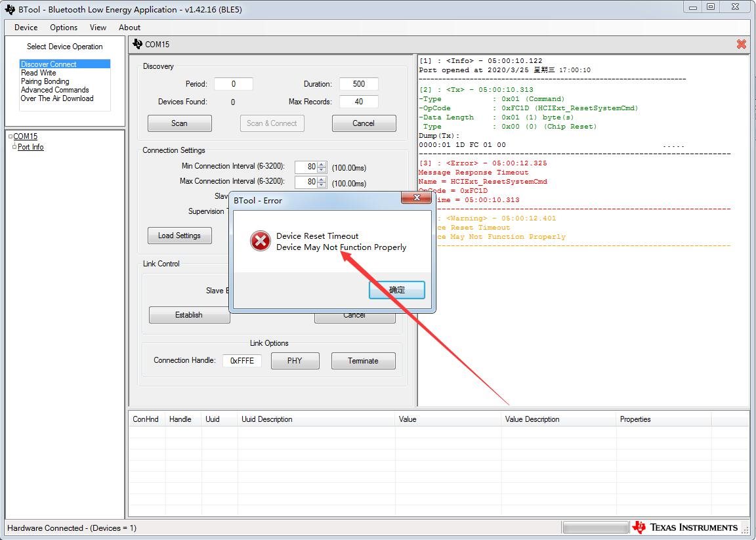Screen dimensions: 756x540
Task: Click Max Connection Interval number field
Action: point(306,182)
